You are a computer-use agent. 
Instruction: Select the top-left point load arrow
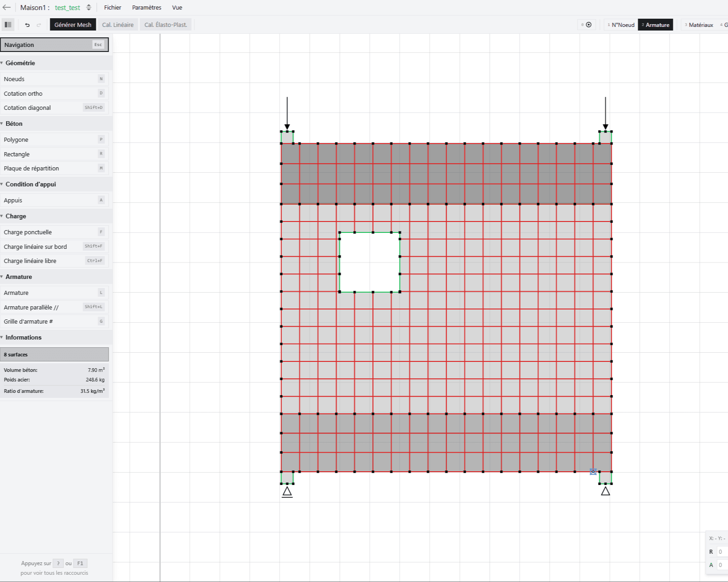(287, 113)
